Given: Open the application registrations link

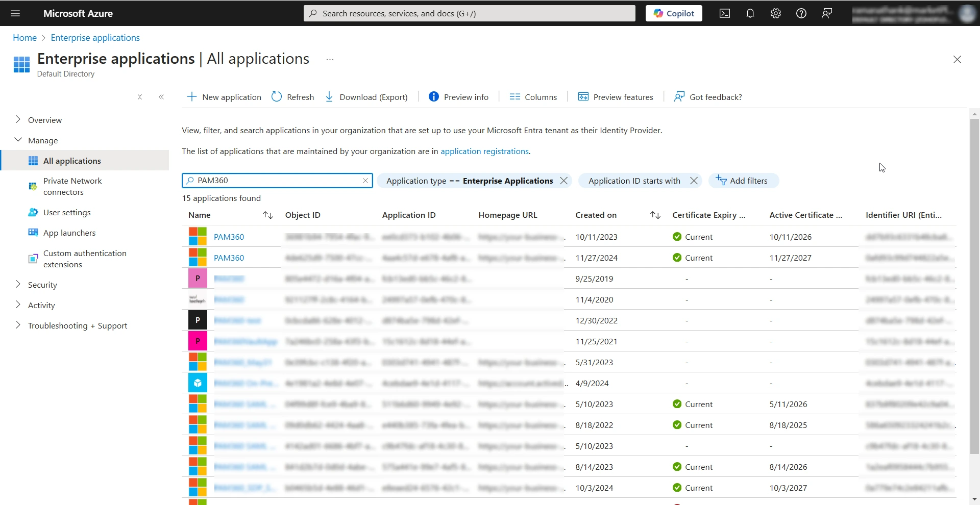Looking at the screenshot, I should (x=484, y=151).
